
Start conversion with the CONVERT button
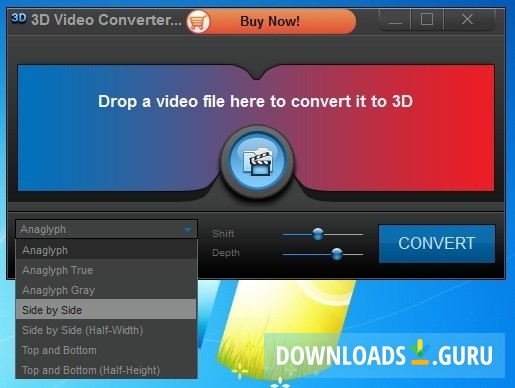437,243
